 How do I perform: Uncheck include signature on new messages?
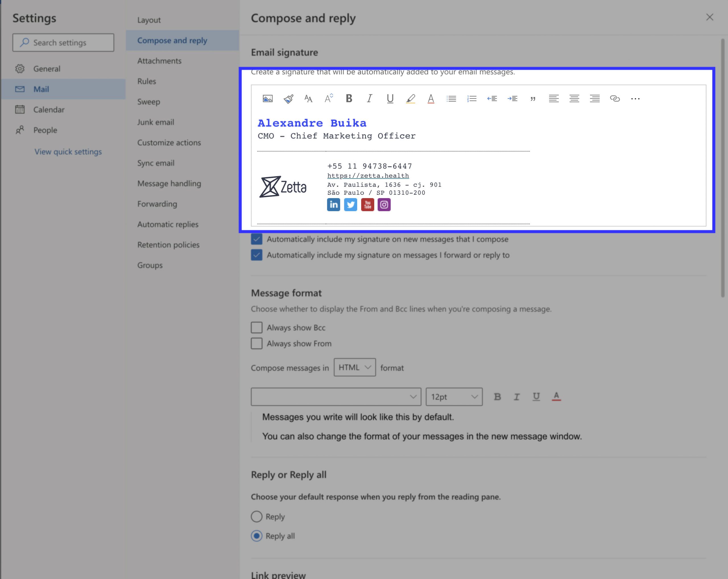(257, 239)
